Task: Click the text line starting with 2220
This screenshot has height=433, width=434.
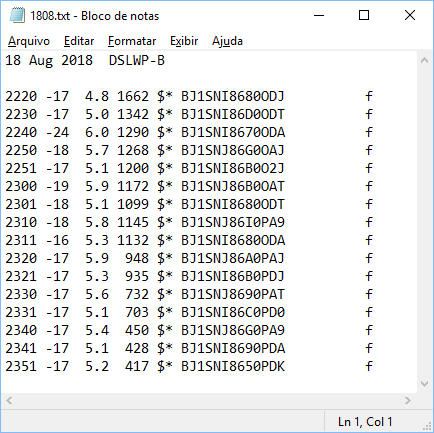Action: (x=189, y=96)
